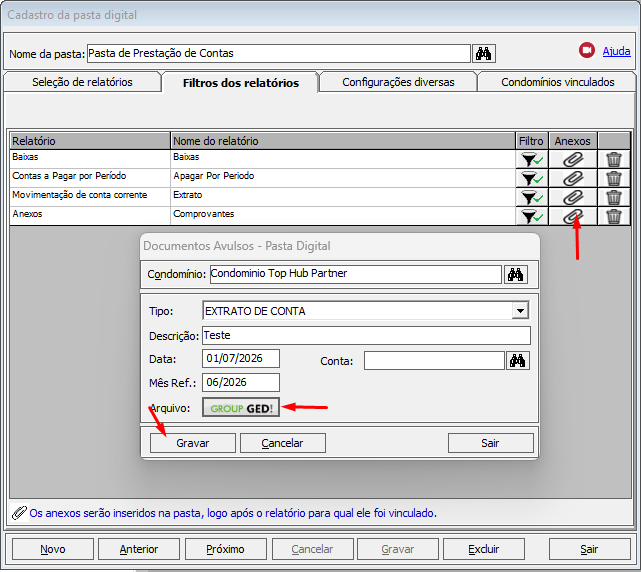Open filter for the Baixas report row

pyautogui.click(x=531, y=159)
